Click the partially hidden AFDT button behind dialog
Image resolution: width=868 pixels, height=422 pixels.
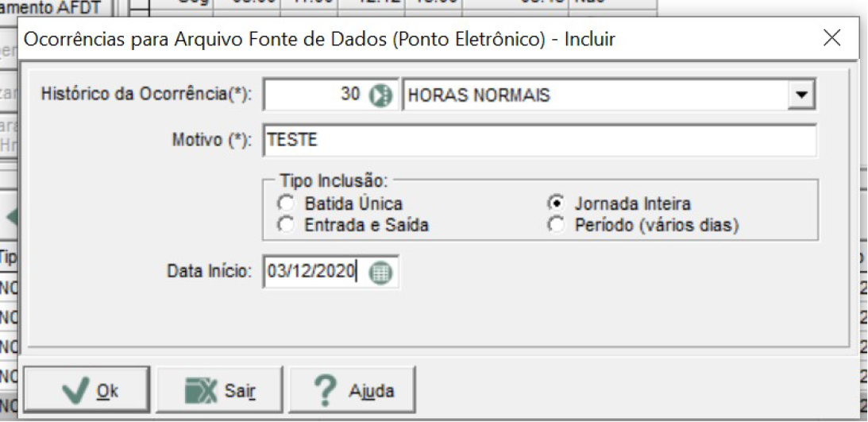tap(59, 8)
